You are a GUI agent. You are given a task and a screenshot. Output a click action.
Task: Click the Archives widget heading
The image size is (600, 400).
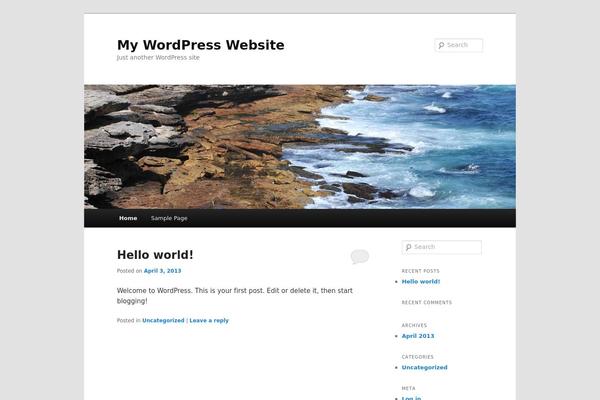pyautogui.click(x=414, y=325)
